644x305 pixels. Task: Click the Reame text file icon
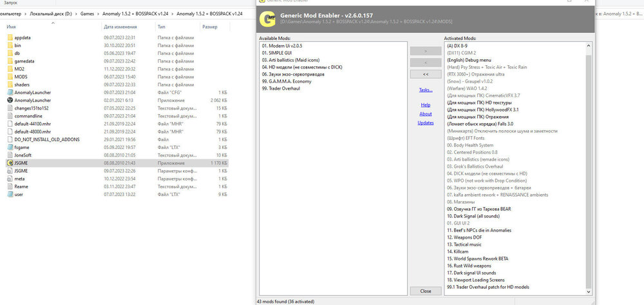(x=10, y=186)
